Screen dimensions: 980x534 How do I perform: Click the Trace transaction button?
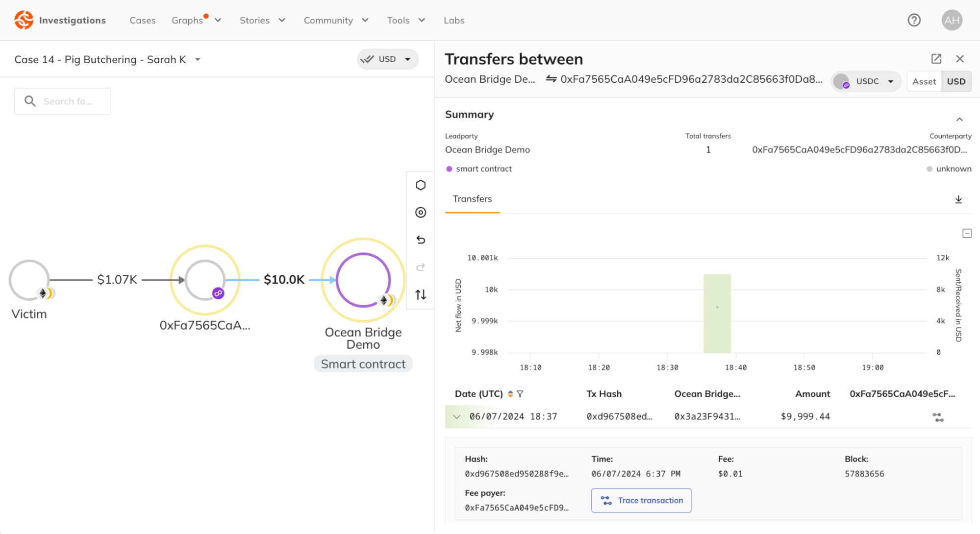click(641, 500)
